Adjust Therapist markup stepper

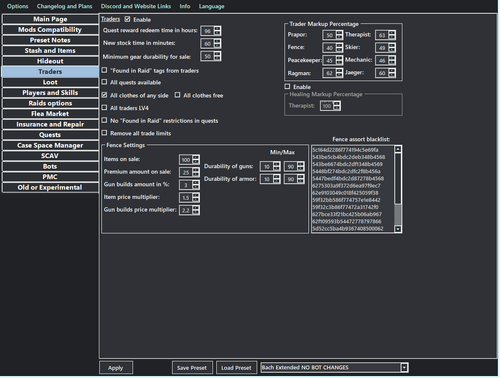pyautogui.click(x=392, y=35)
